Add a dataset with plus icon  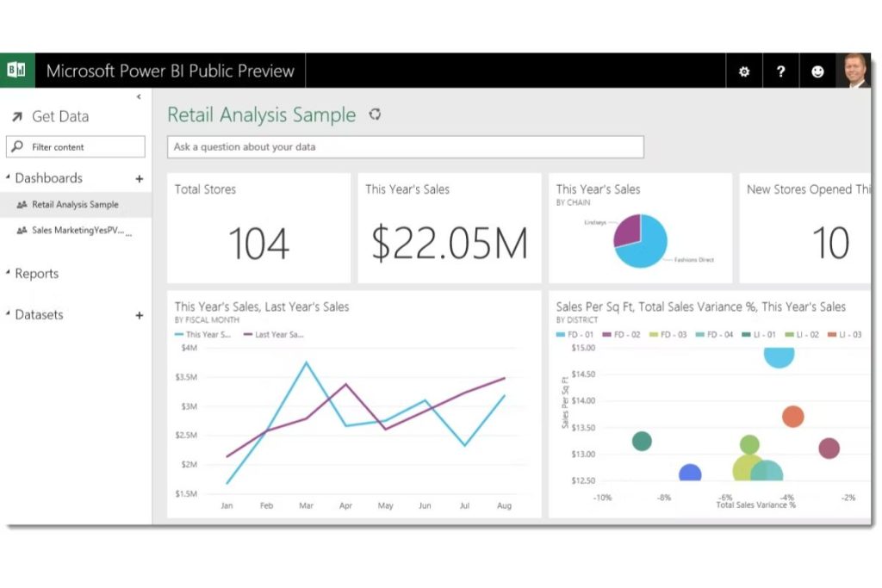point(139,315)
